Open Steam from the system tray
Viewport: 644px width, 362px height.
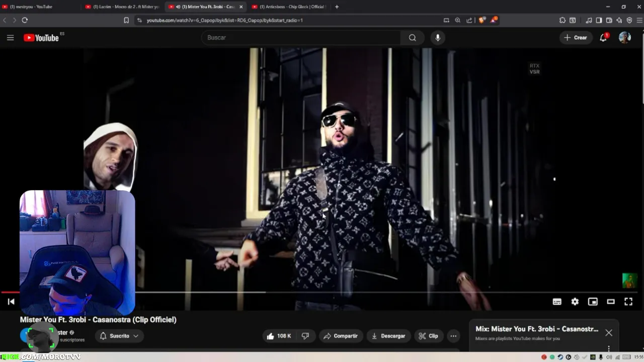tap(560, 357)
